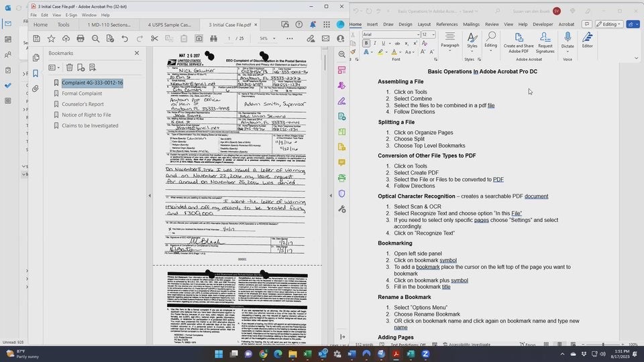Delete the selected bookmark with the trash icon
Image resolution: width=644 pixels, height=362 pixels.
69,67
